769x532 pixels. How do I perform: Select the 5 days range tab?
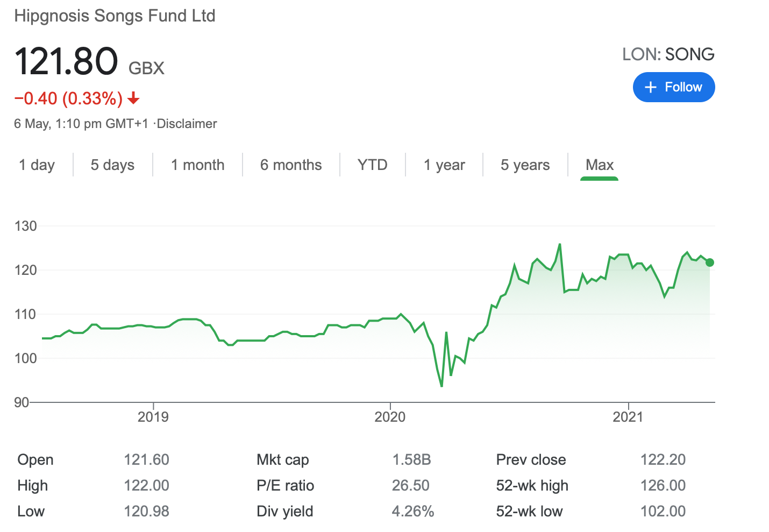click(x=112, y=165)
